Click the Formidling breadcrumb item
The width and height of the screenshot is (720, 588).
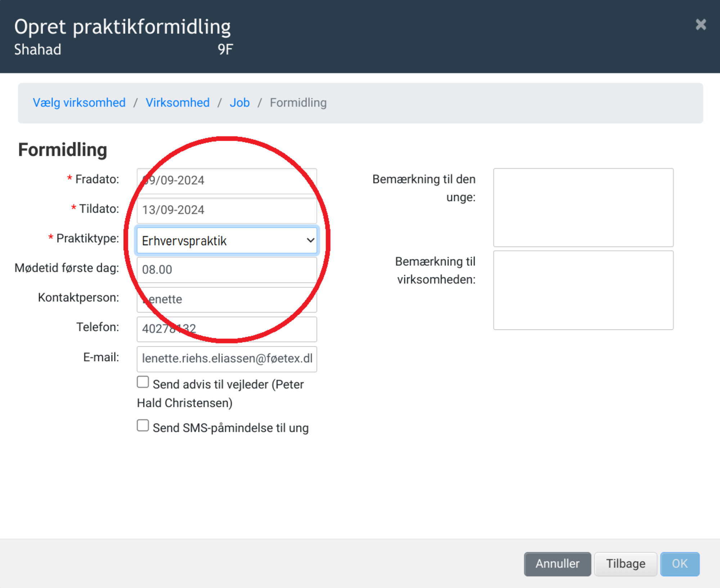click(298, 103)
